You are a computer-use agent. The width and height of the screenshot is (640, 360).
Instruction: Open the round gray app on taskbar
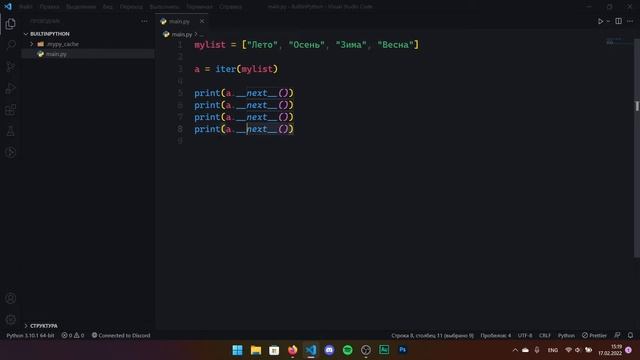pyautogui.click(x=366, y=350)
